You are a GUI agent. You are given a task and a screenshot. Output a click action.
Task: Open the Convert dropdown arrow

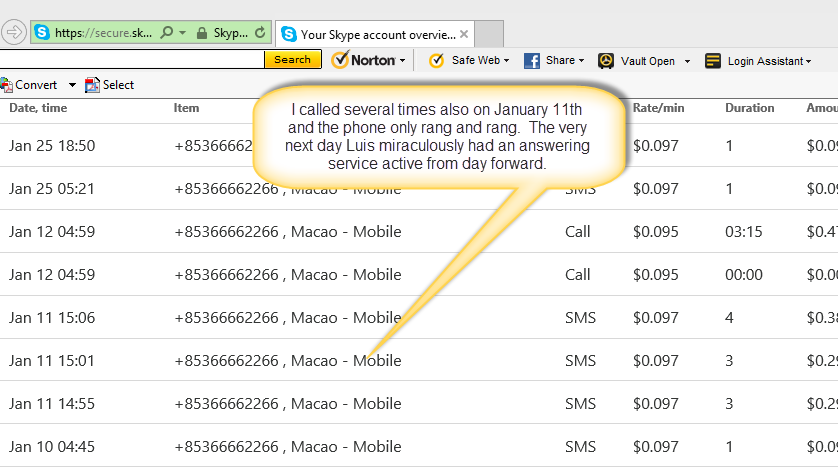tap(72, 86)
